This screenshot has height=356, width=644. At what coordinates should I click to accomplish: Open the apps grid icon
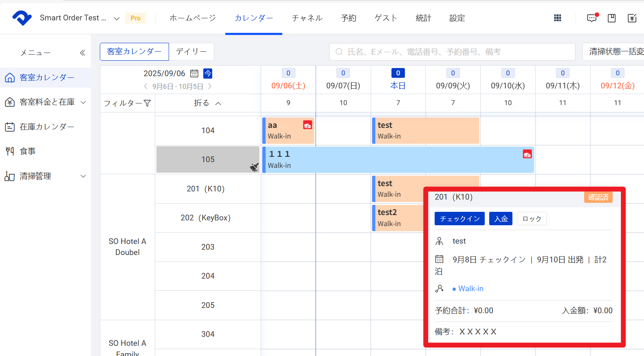558,18
